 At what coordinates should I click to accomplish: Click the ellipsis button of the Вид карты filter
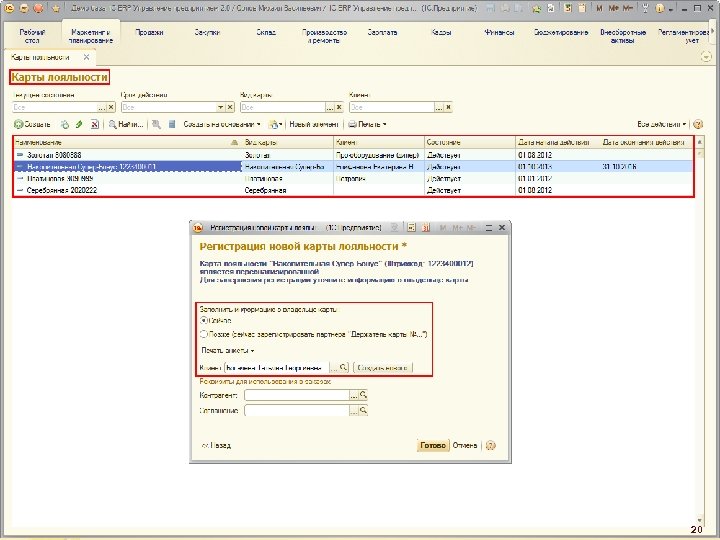(330, 107)
